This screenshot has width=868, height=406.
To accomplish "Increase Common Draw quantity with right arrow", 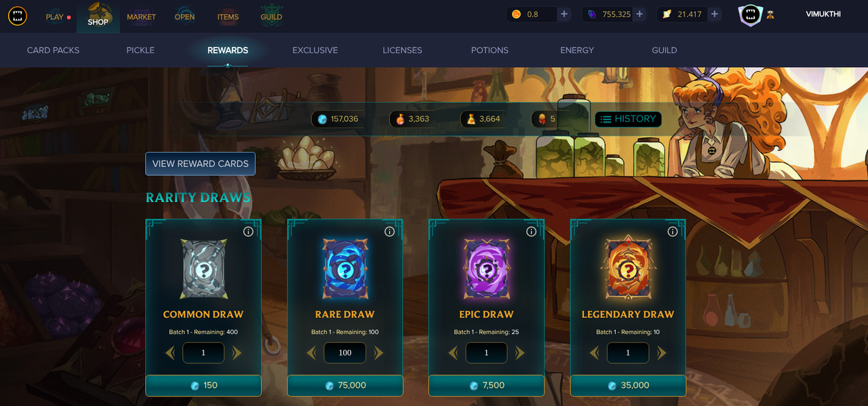I will (x=237, y=353).
